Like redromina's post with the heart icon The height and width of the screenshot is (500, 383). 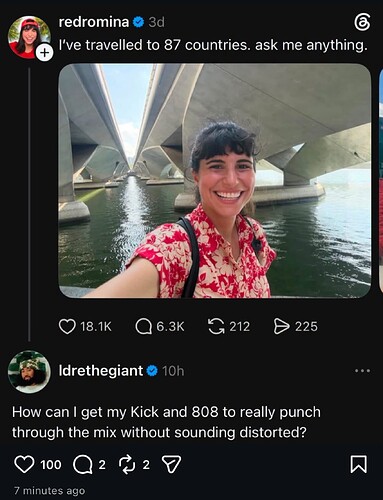coord(67,326)
